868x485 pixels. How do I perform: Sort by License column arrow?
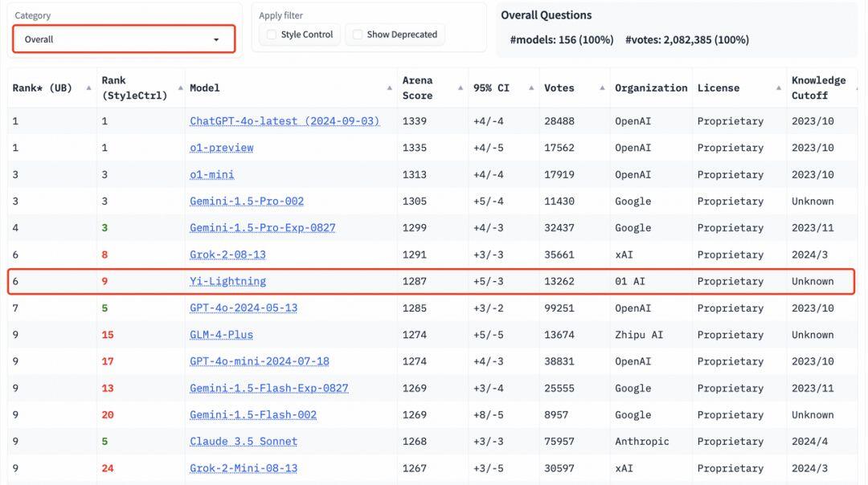(x=779, y=88)
